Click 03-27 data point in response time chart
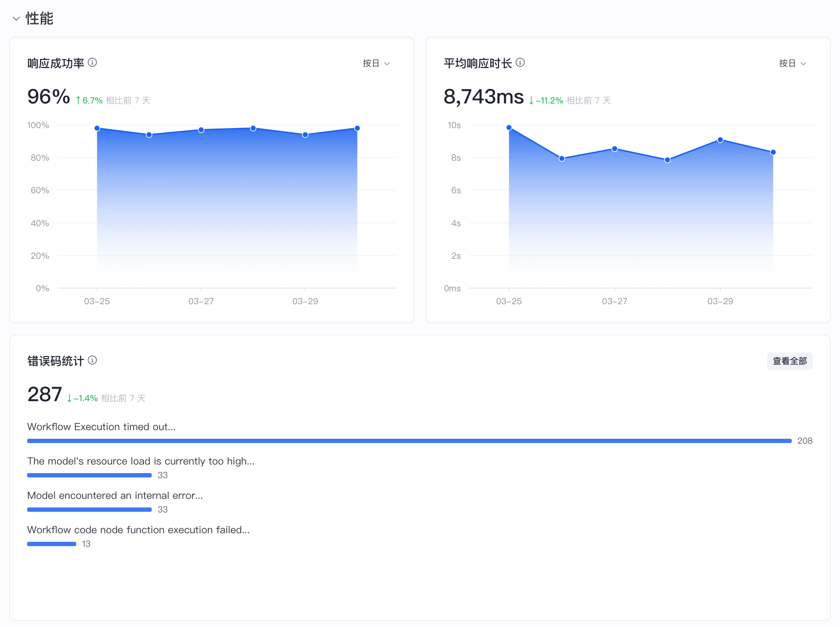This screenshot has width=840, height=627. coord(615,149)
